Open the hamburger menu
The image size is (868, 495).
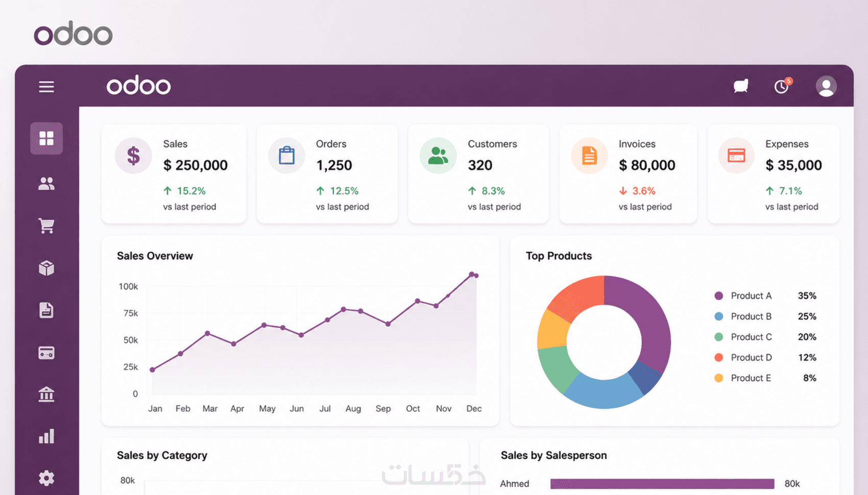[46, 87]
